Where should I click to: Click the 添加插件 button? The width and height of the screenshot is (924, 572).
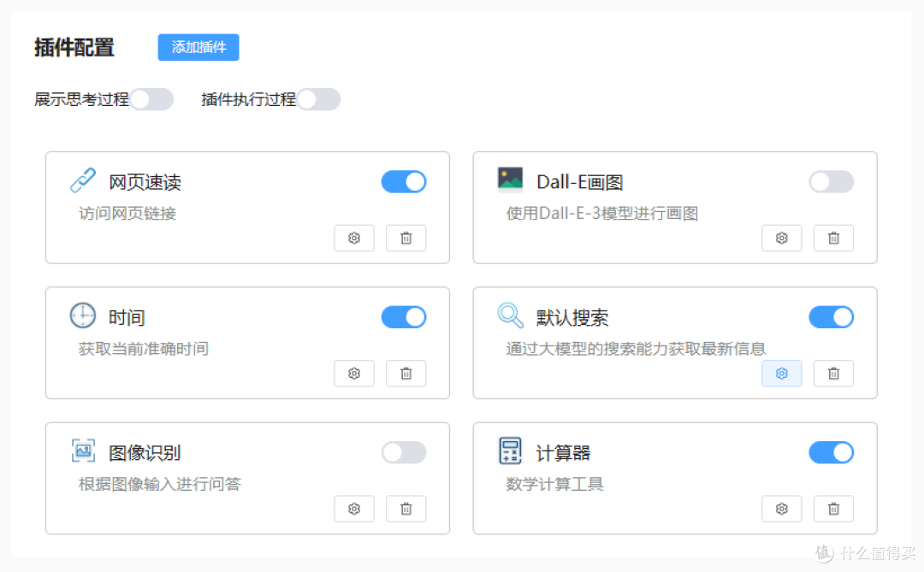(x=198, y=47)
